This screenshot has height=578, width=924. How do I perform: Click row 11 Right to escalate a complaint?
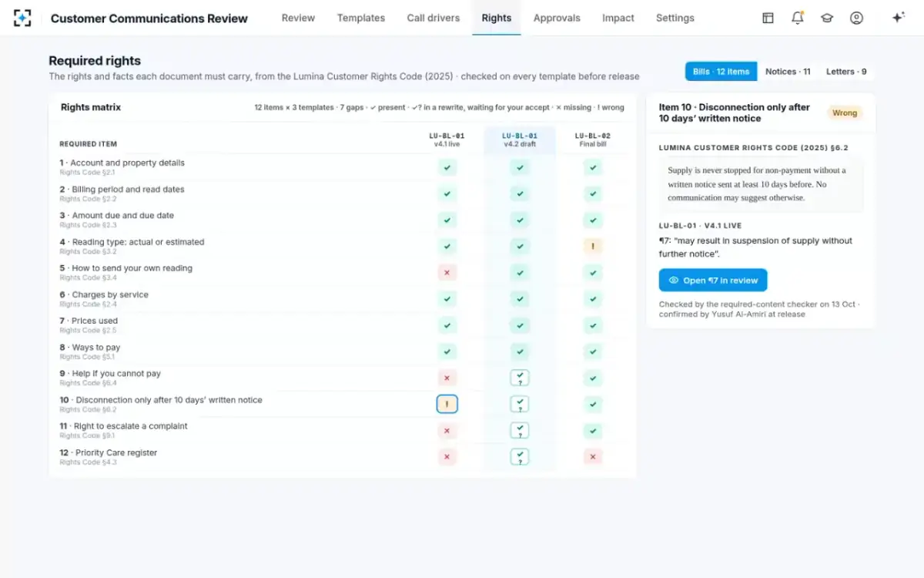[x=343, y=430]
